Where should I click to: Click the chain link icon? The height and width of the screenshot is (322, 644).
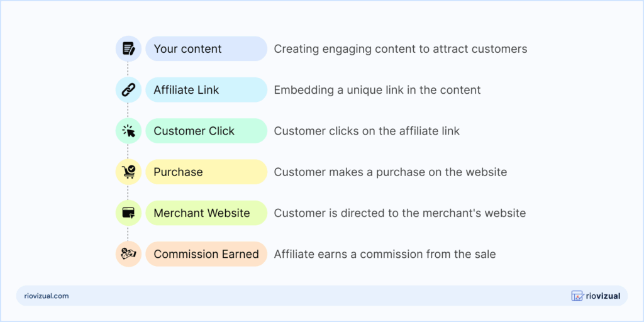tap(128, 90)
